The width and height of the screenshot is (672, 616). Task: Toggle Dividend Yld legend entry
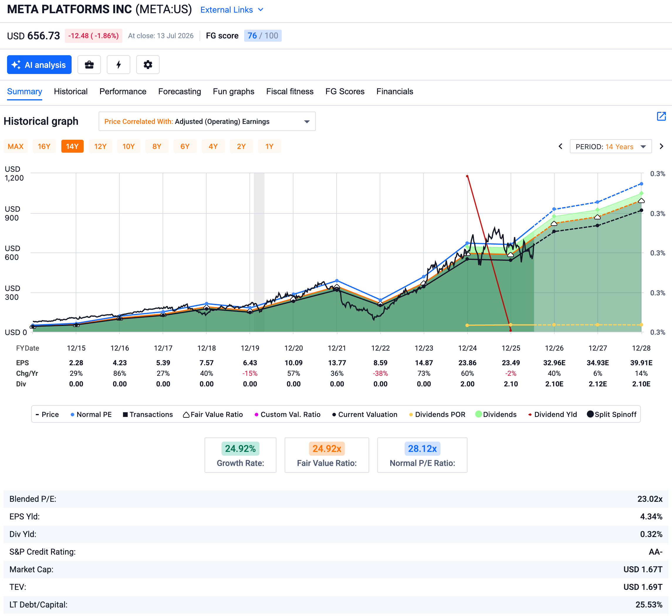click(x=552, y=415)
